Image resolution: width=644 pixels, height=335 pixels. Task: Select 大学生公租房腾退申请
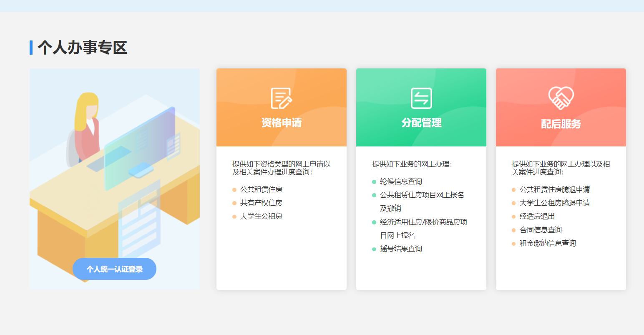(x=555, y=203)
